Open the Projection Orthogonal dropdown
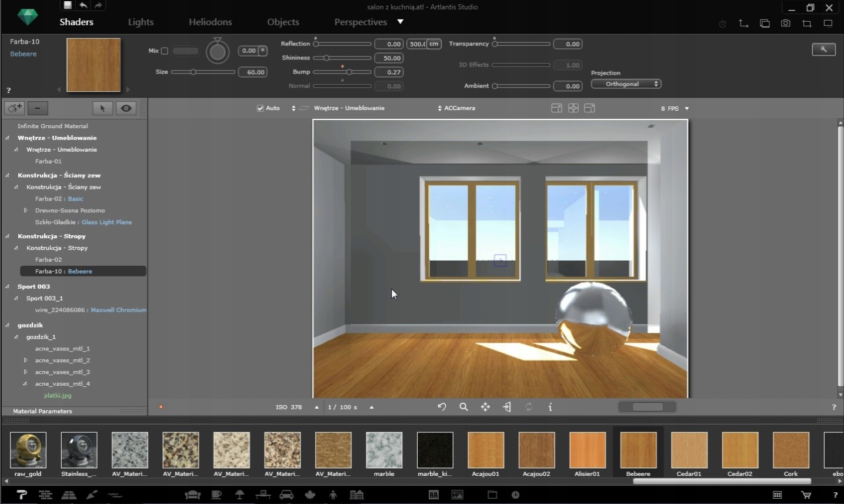Screen dimensions: 844x504 coord(626,84)
